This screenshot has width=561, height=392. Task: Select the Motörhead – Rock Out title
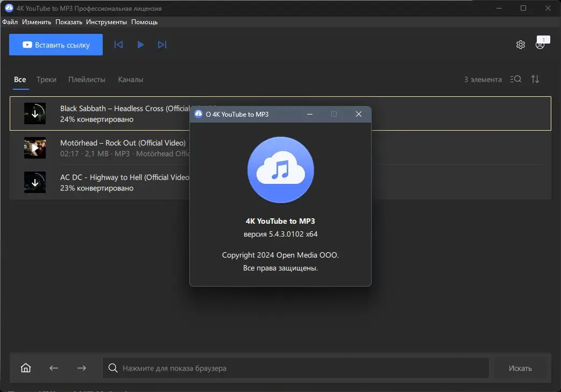[x=123, y=142]
